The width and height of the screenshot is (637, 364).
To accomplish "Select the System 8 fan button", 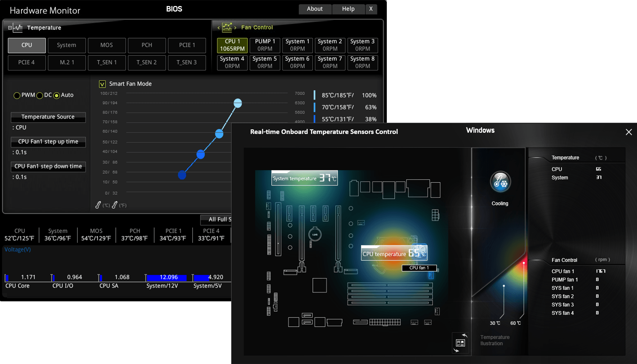I will (363, 62).
